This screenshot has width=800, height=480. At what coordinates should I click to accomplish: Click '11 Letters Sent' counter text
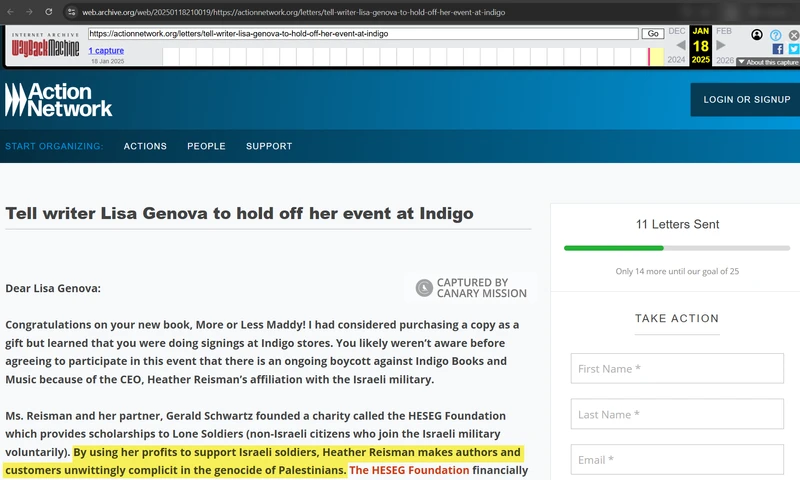click(677, 224)
